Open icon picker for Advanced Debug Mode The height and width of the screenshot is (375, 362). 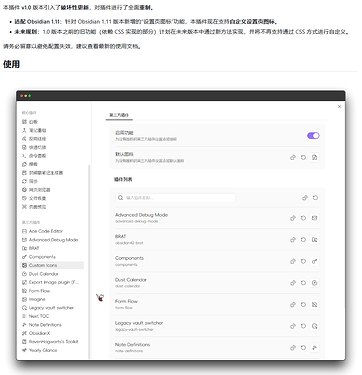coord(314,218)
